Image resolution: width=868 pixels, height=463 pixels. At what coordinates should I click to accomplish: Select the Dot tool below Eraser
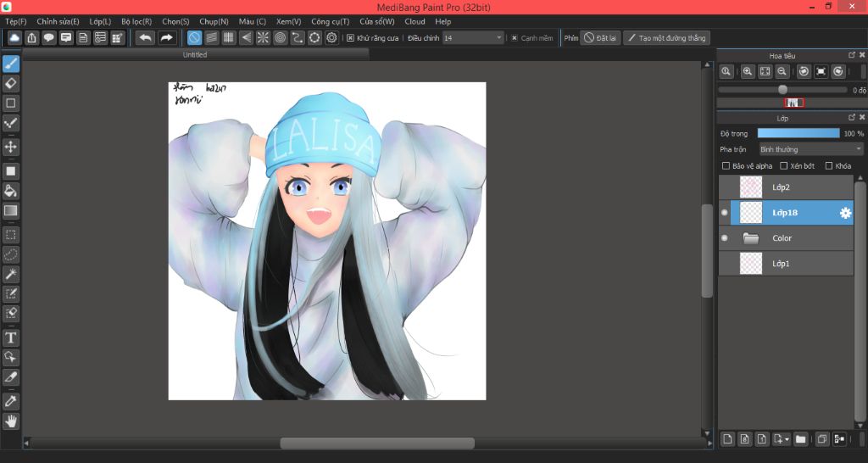(x=10, y=103)
